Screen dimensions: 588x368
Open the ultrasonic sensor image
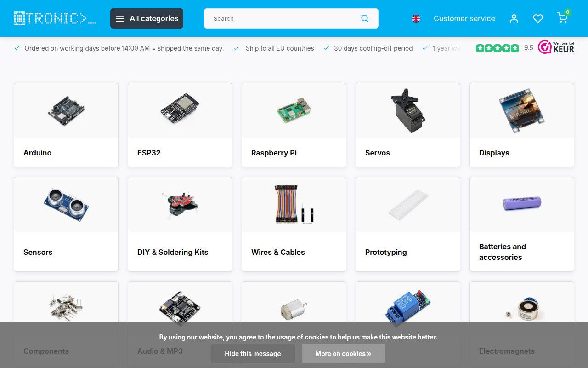tap(66, 205)
